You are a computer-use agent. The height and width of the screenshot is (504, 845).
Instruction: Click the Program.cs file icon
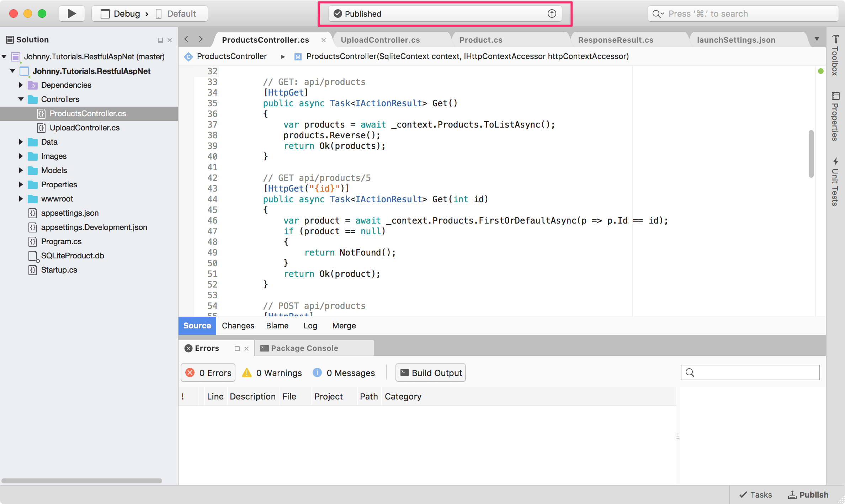33,241
